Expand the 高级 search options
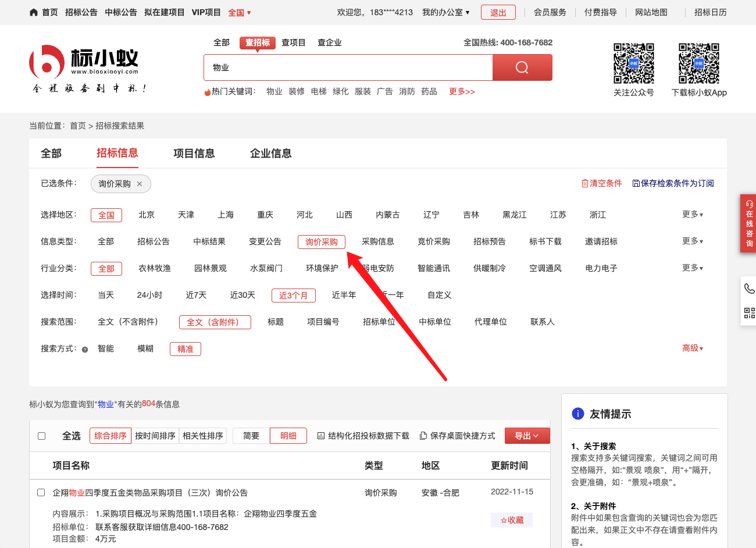Viewport: 756px width, 548px height. (692, 348)
